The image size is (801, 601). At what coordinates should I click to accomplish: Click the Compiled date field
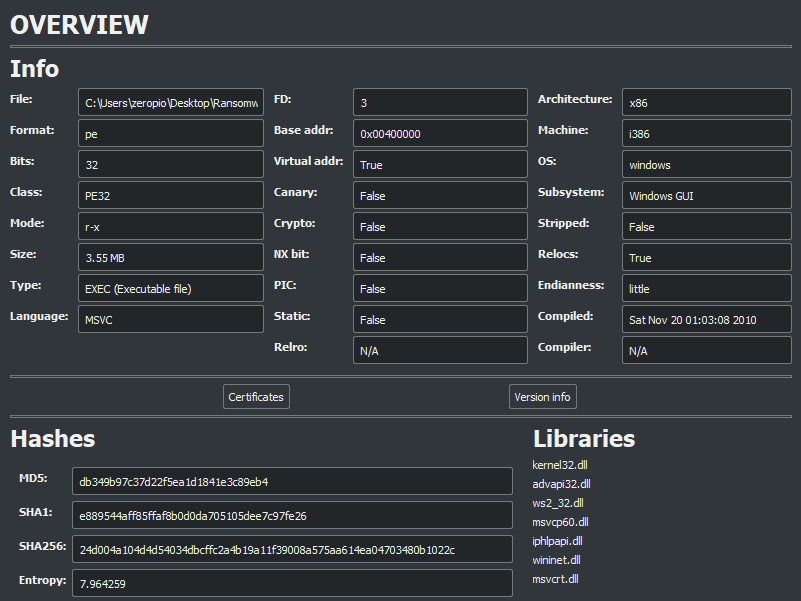[706, 319]
